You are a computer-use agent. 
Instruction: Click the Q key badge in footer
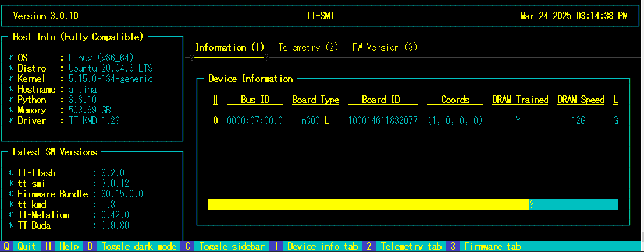tap(6, 247)
